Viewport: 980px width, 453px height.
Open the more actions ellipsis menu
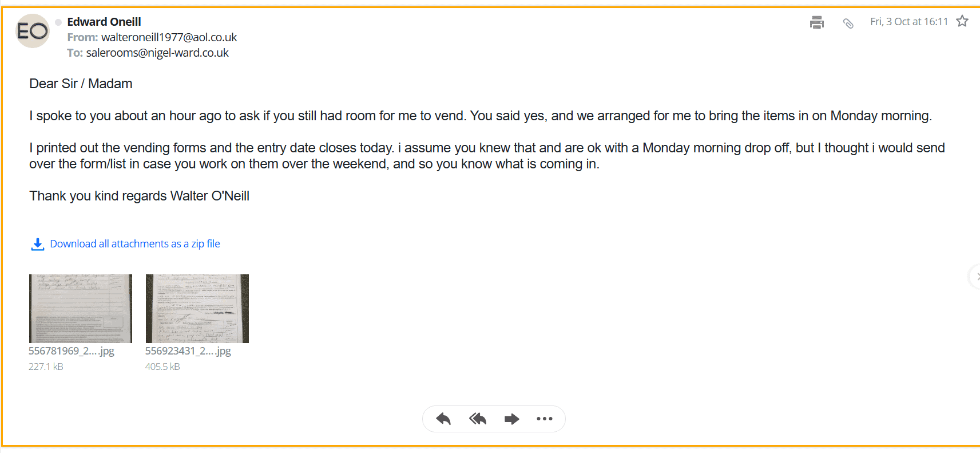[545, 419]
